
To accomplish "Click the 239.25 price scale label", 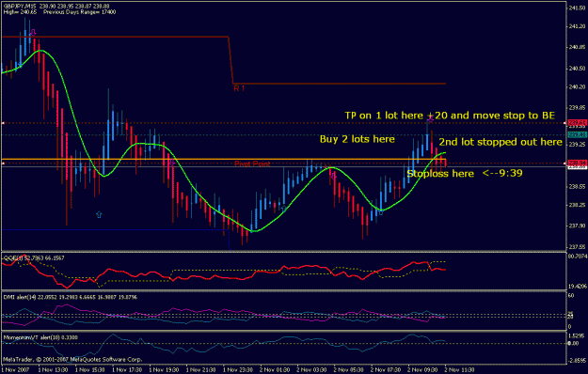I will coord(578,144).
